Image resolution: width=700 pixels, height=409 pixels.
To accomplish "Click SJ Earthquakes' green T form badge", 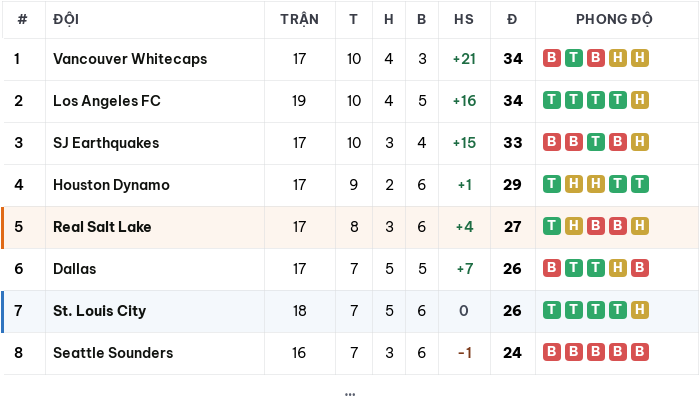I will [596, 142].
